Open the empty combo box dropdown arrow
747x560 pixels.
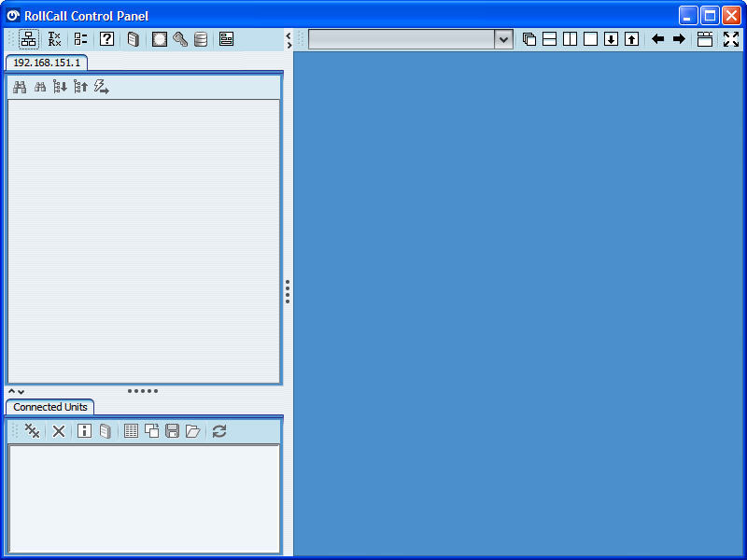pos(503,39)
